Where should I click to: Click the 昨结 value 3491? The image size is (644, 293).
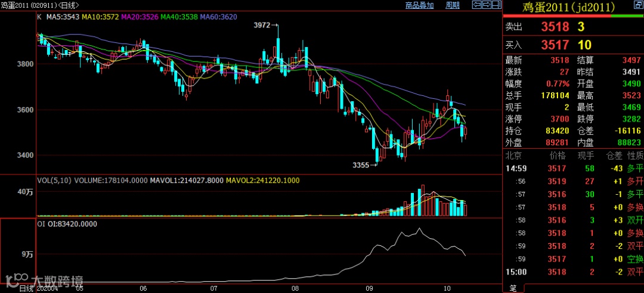(631, 72)
